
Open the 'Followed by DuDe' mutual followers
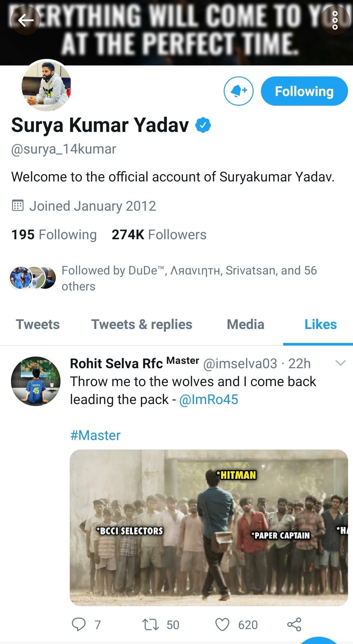[189, 278]
